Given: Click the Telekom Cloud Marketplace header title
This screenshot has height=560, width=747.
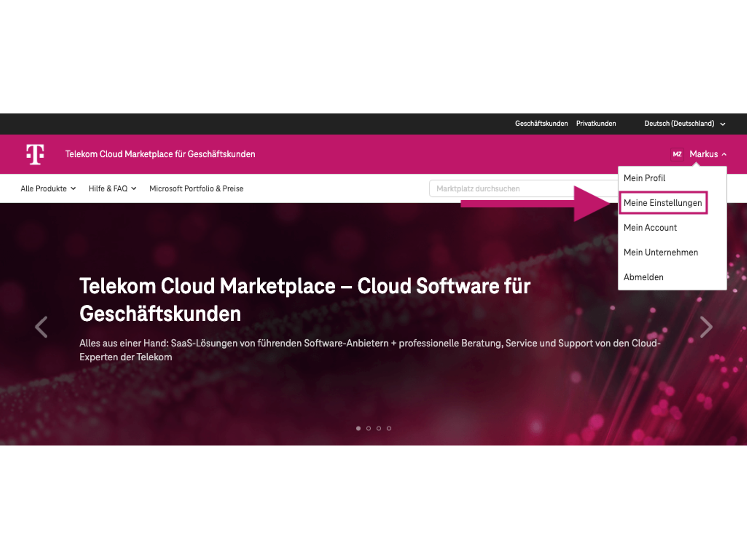Looking at the screenshot, I should click(160, 154).
